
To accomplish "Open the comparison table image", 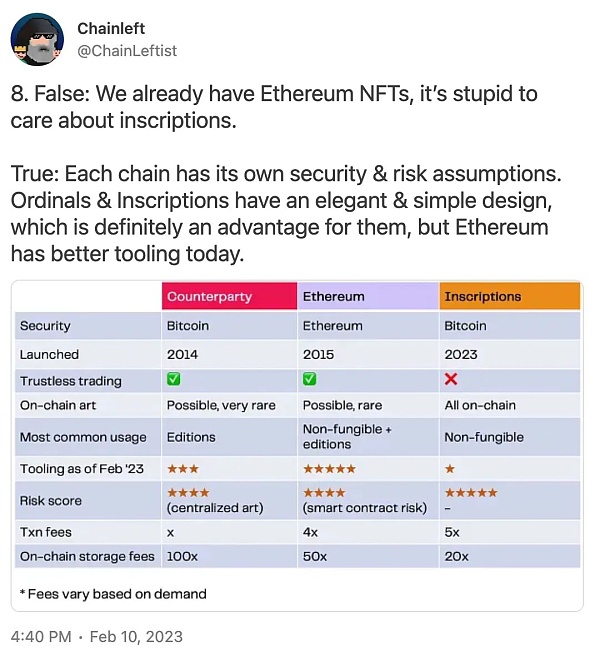I will (x=296, y=445).
